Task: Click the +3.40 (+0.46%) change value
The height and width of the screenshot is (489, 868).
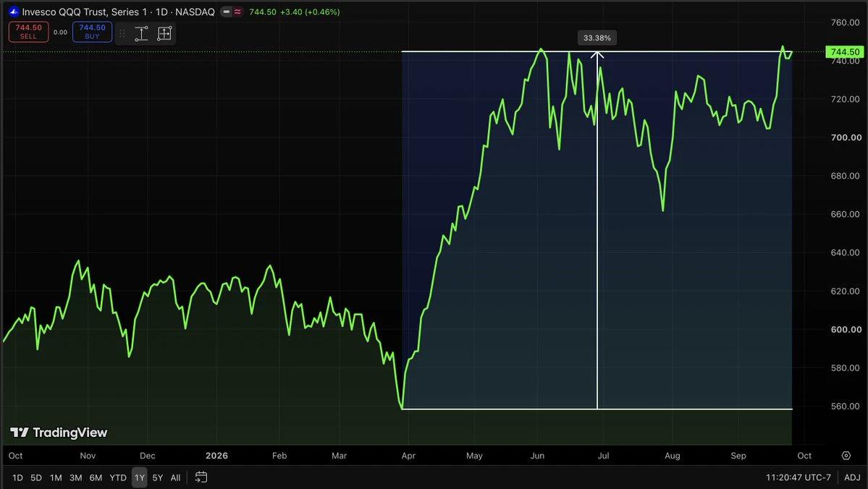Action: pyautogui.click(x=310, y=12)
